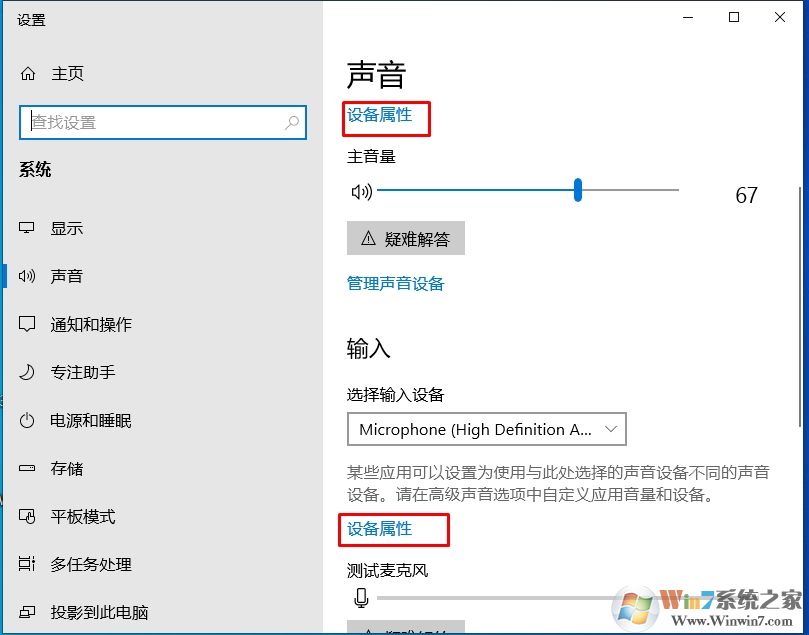The width and height of the screenshot is (809, 635).
Task: Click the speaker icon beside the master volume slider
Action: 362,191
